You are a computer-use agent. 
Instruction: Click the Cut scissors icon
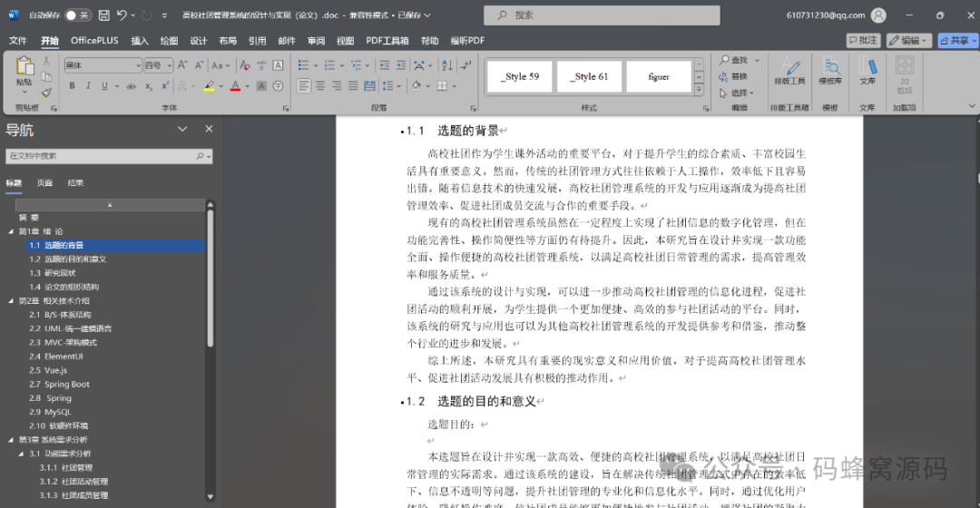[46, 62]
